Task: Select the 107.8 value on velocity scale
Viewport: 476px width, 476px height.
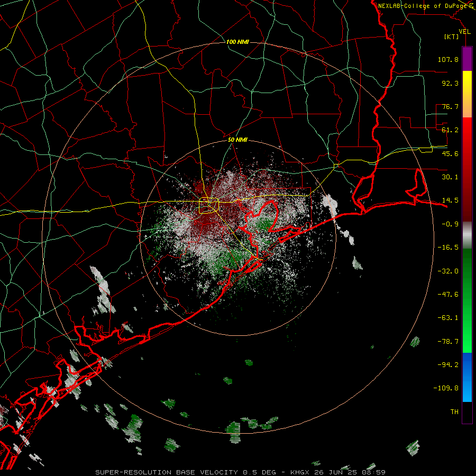Action: click(448, 59)
